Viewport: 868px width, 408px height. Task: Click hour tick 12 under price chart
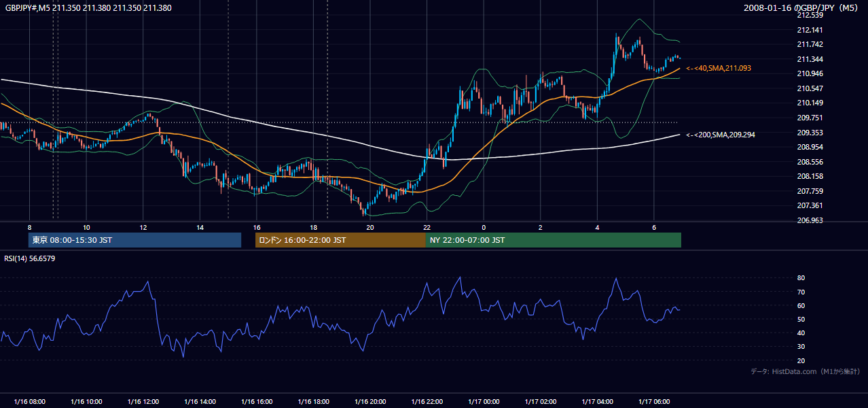pyautogui.click(x=143, y=227)
